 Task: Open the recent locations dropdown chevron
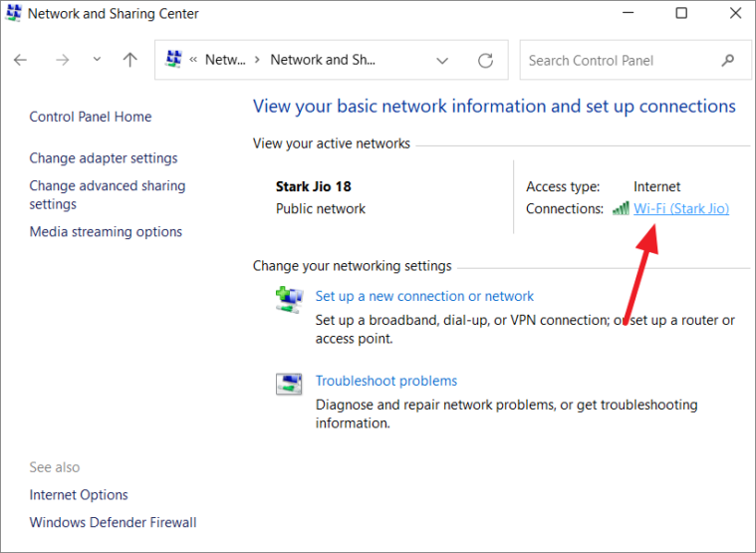pos(97,60)
